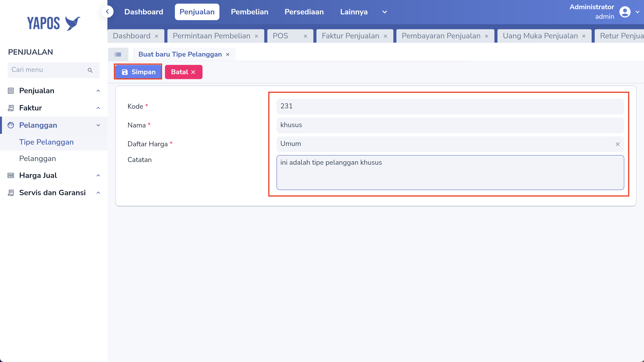The height and width of the screenshot is (362, 644).
Task: Open the Lainnya dropdown arrow
Action: [x=385, y=12]
